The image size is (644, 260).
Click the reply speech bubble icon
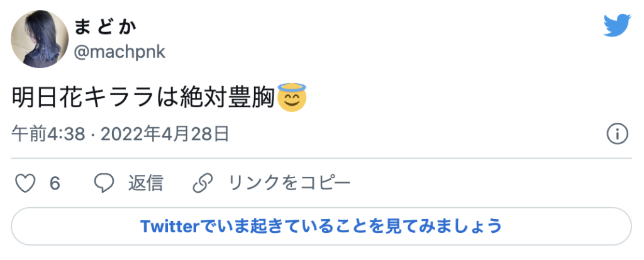point(104,183)
